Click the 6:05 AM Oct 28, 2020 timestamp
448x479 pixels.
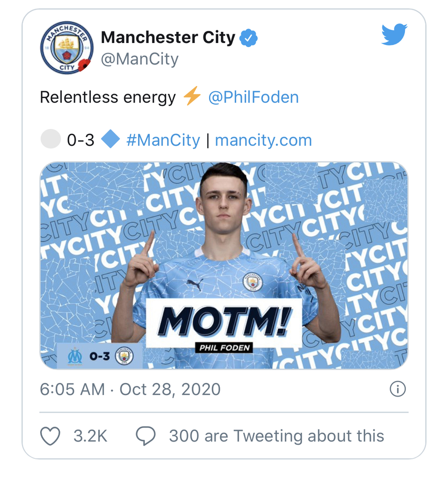130,389
